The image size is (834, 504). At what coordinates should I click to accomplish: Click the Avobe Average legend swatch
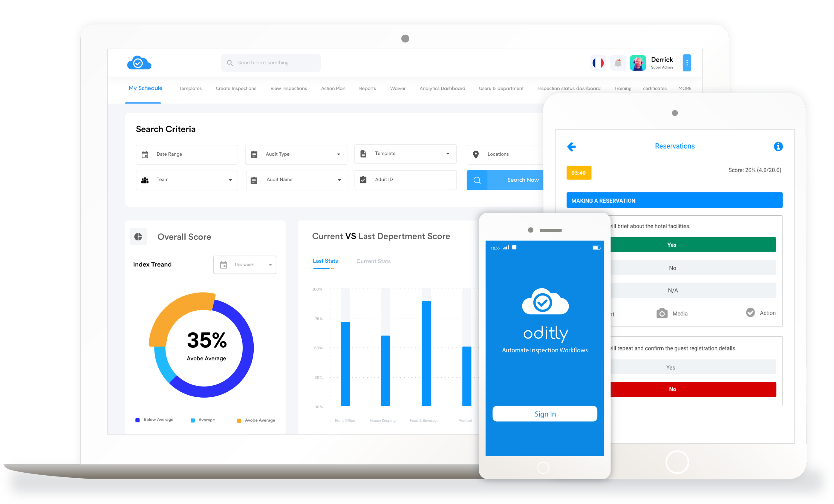tap(239, 421)
